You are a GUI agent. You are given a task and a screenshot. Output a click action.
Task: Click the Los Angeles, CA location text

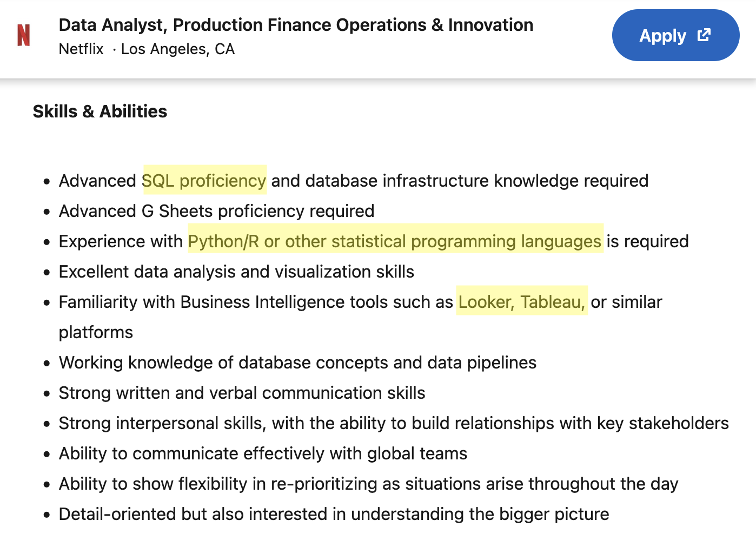(178, 49)
